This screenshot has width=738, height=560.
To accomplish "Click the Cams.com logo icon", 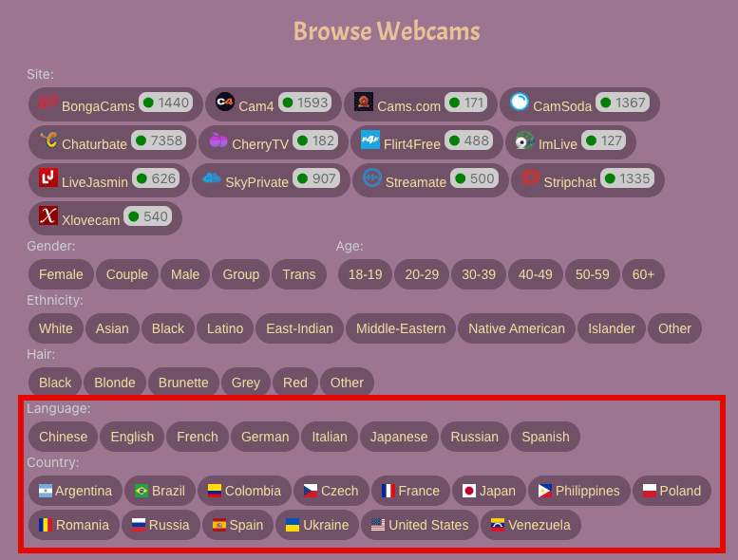I will click(x=364, y=102).
